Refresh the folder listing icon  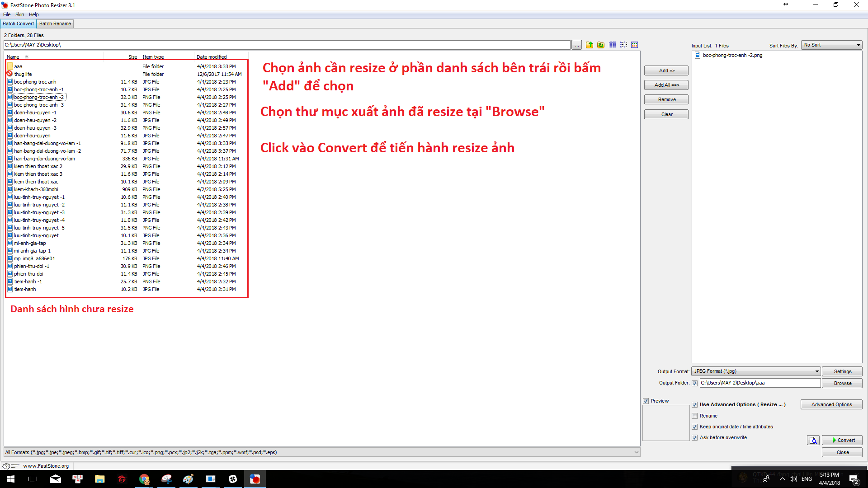[x=601, y=45]
